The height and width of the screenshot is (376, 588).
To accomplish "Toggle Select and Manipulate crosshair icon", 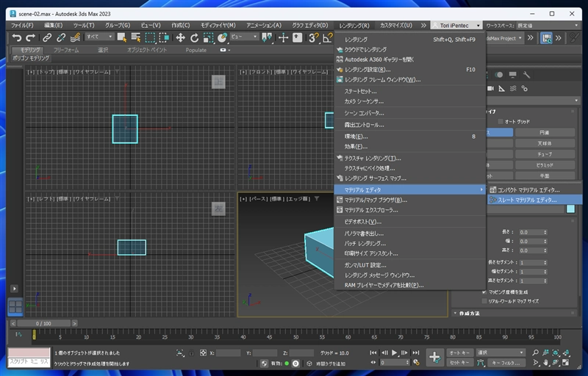I will pyautogui.click(x=283, y=37).
